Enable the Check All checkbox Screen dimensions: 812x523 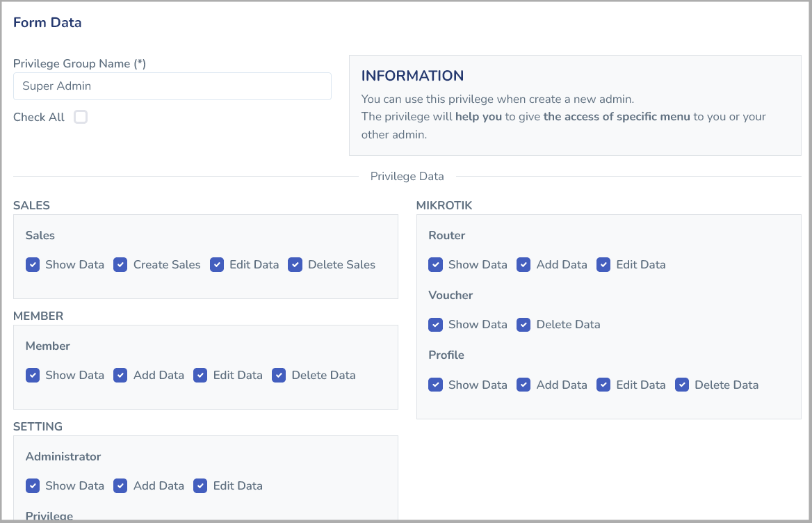(x=81, y=117)
